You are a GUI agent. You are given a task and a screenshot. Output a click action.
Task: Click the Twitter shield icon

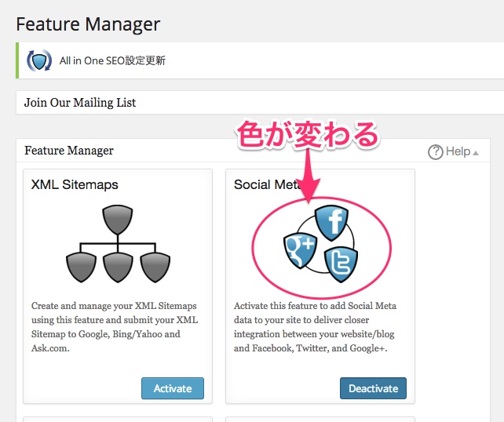[x=341, y=265]
